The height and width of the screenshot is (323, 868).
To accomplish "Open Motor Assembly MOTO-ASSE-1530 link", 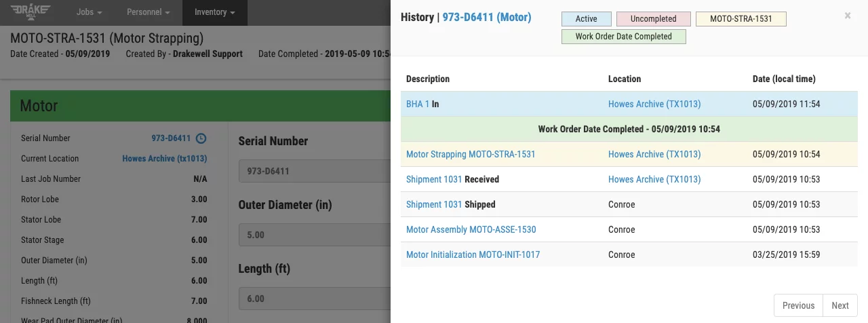I will (x=471, y=230).
